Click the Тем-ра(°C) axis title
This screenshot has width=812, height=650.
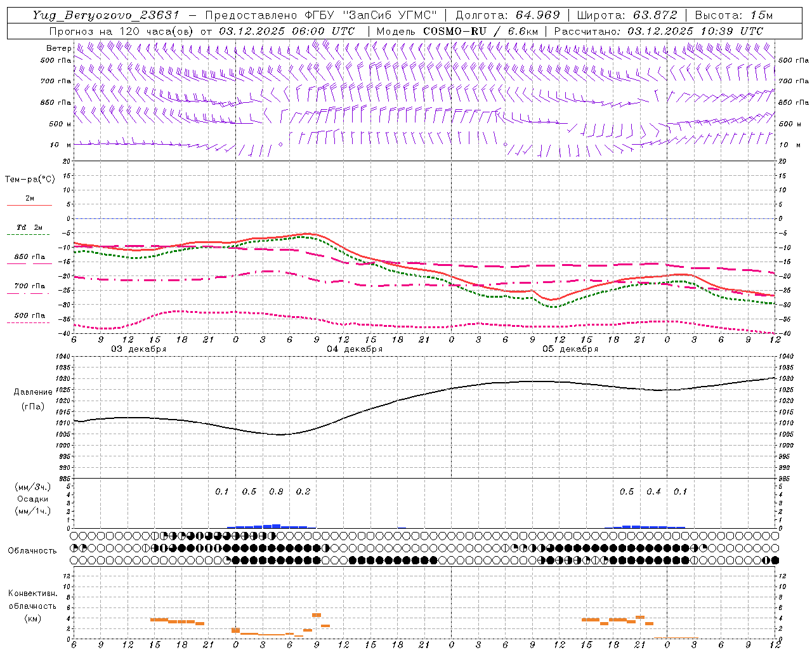(30, 180)
